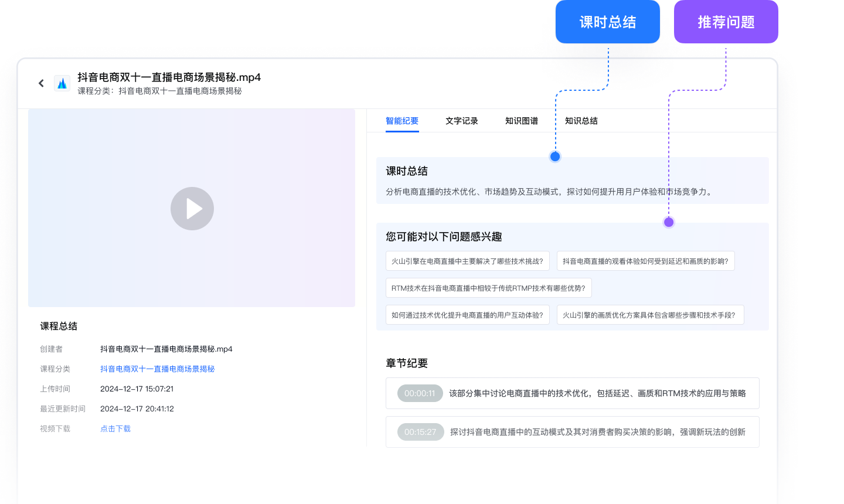Click the 推荐问题 button
844x504 pixels.
point(726,22)
